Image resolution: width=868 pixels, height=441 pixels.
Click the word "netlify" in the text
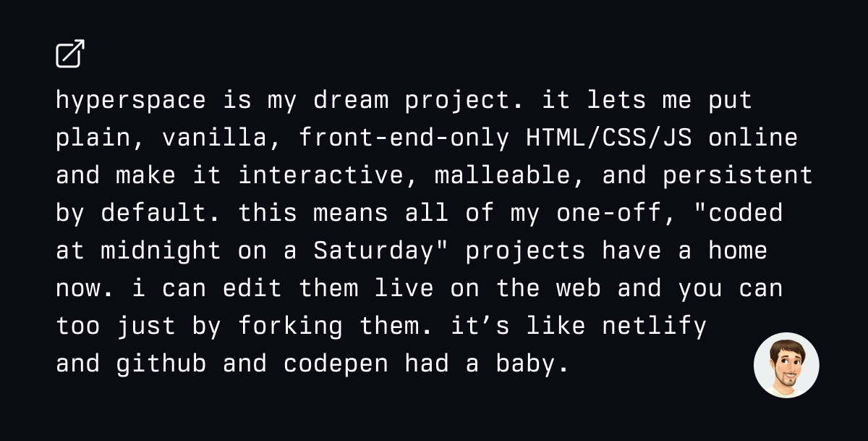point(654,326)
